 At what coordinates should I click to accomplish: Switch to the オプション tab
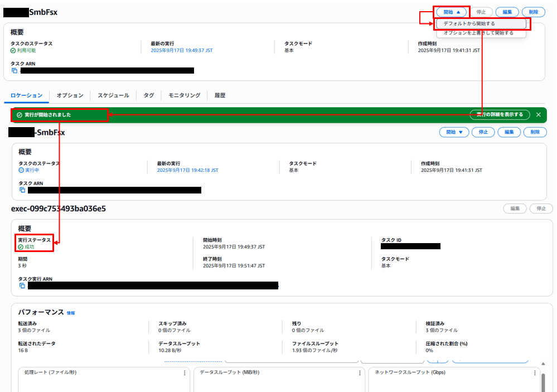click(70, 95)
